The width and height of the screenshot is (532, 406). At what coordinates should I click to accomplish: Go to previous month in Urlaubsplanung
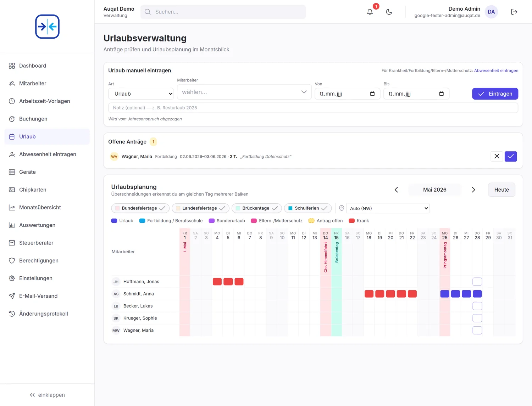click(396, 190)
